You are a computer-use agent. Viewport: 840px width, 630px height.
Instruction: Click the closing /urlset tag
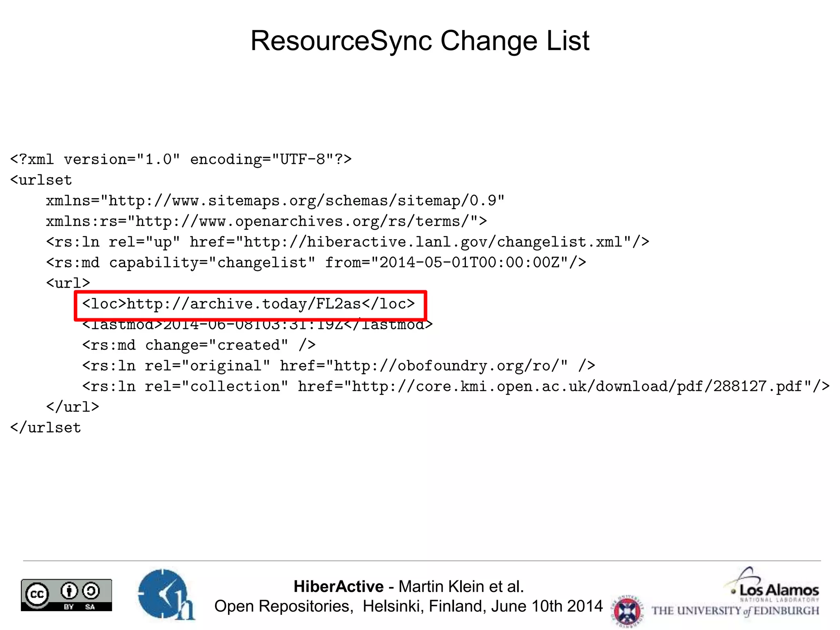point(46,427)
